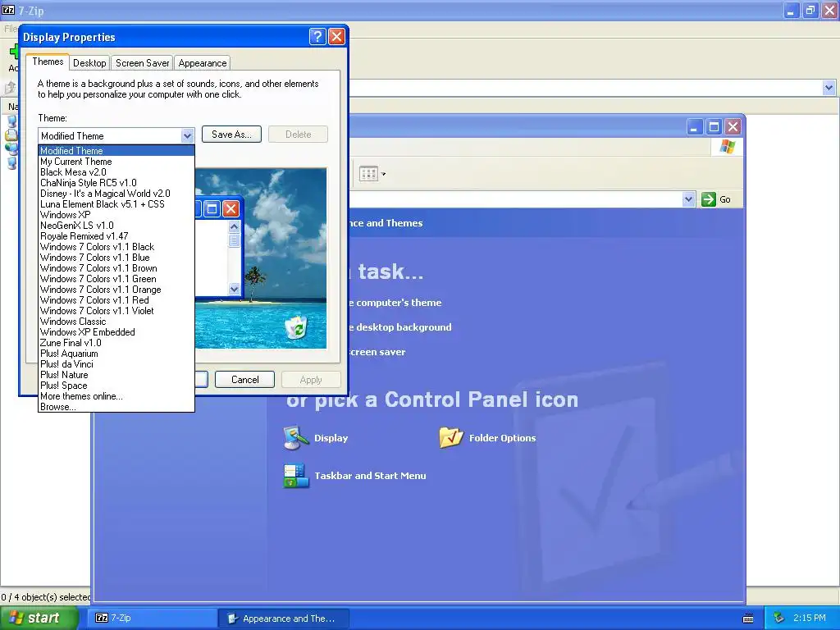The height and width of the screenshot is (630, 840).
Task: Switch to the Screen Saver tab
Action: tap(142, 63)
